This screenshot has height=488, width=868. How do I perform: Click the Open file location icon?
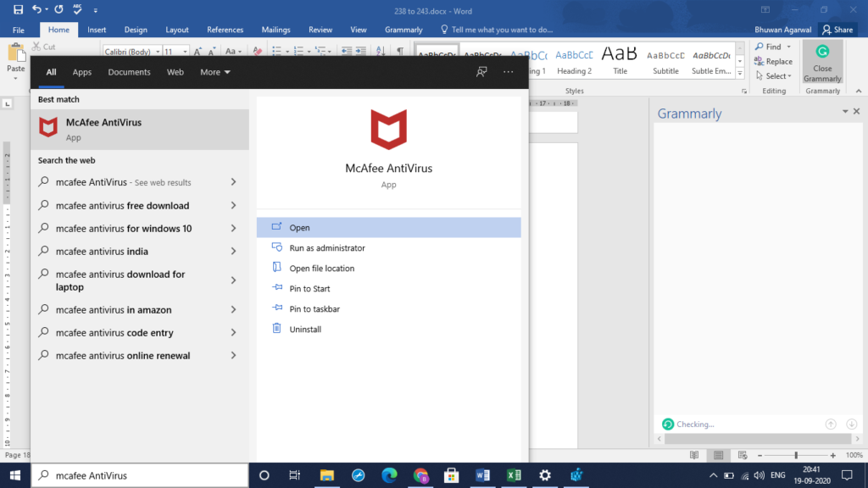pos(276,268)
